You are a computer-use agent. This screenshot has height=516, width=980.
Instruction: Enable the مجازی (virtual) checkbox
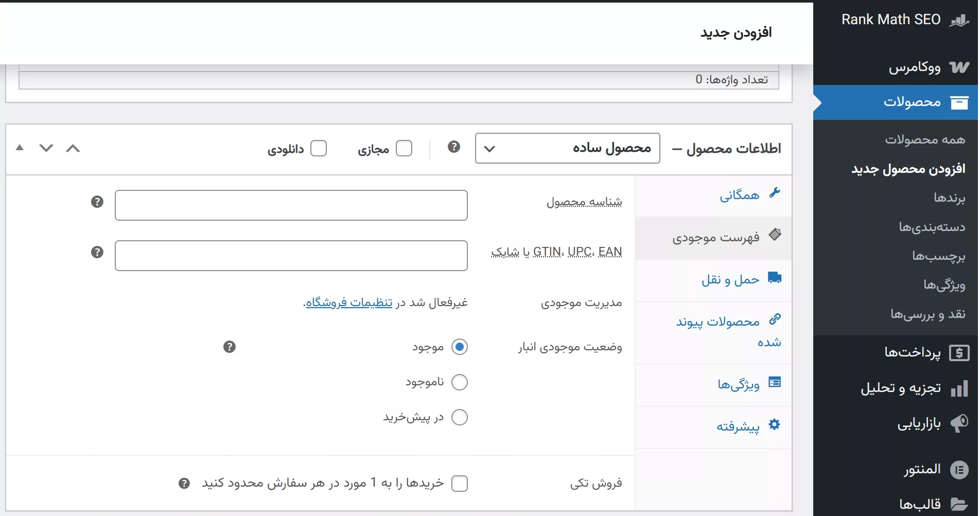coord(404,148)
